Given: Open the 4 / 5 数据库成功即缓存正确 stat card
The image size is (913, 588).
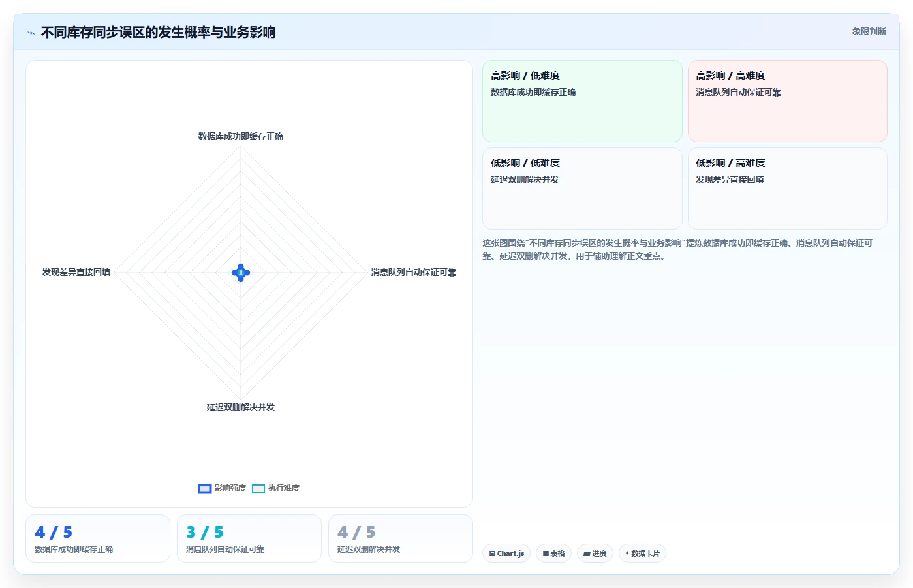Looking at the screenshot, I should 98,538.
